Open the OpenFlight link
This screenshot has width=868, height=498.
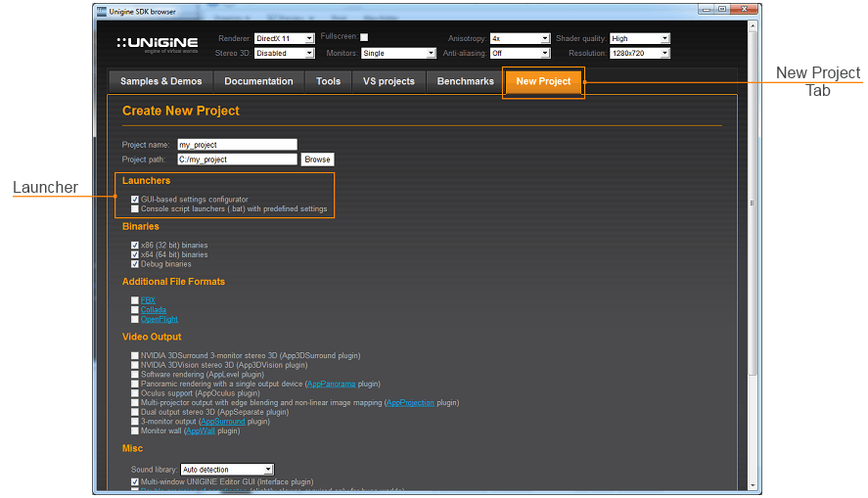click(160, 319)
